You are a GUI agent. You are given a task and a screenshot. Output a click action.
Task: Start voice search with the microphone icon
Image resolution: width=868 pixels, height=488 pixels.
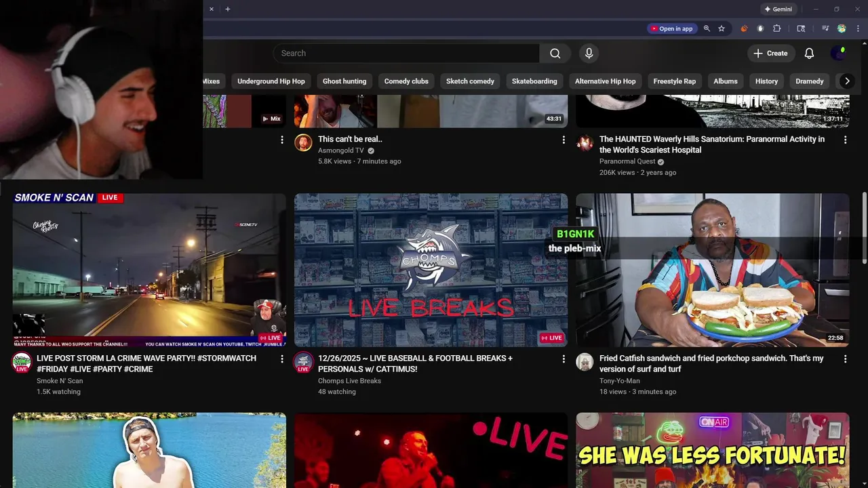[x=589, y=54]
